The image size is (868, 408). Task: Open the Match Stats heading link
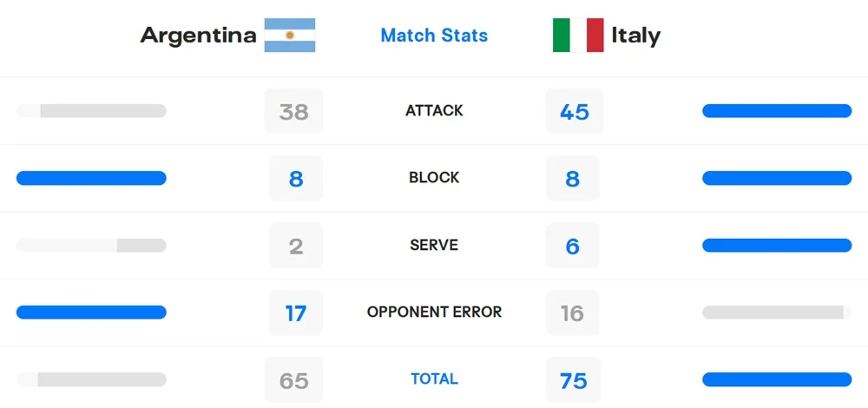pyautogui.click(x=434, y=36)
